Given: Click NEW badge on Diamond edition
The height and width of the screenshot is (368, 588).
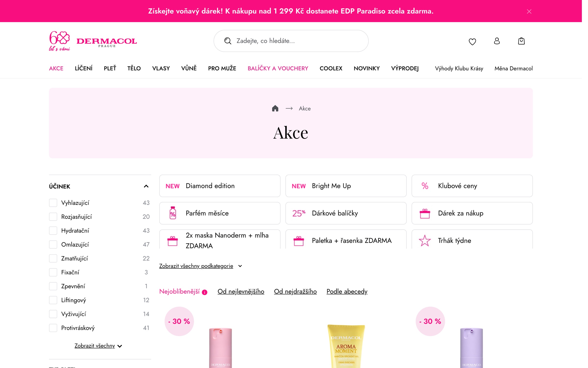Looking at the screenshot, I should click(172, 186).
